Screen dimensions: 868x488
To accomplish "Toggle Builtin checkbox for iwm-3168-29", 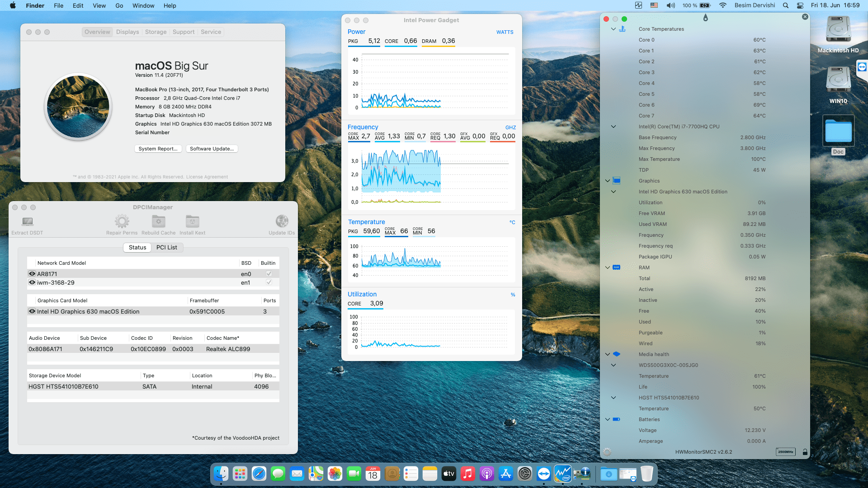I will [x=269, y=282].
